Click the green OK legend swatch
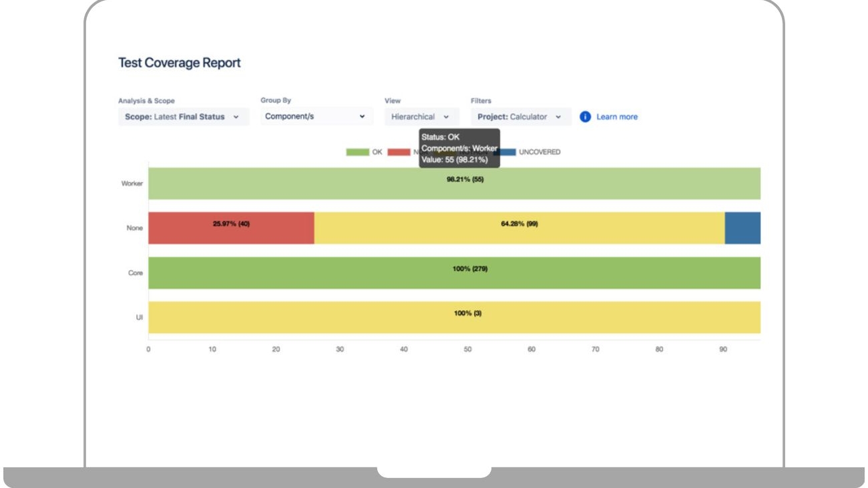Viewport: 868px width, 488px height. [x=357, y=152]
